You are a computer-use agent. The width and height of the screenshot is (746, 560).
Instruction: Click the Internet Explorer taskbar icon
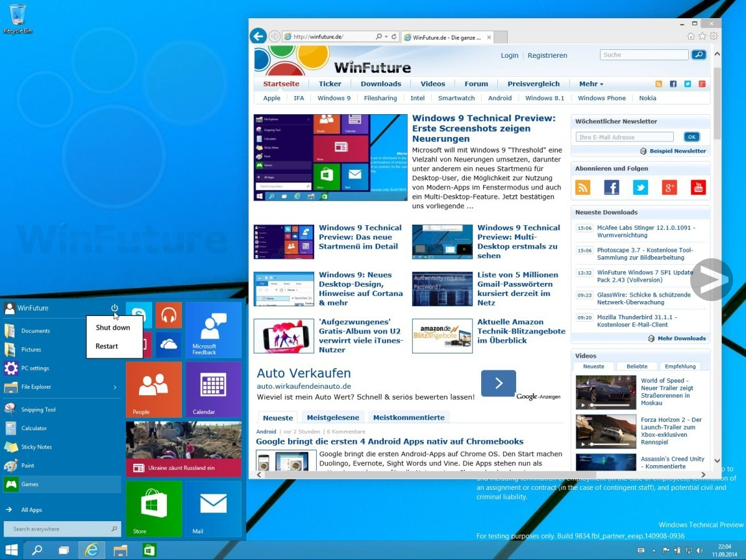pos(92,550)
